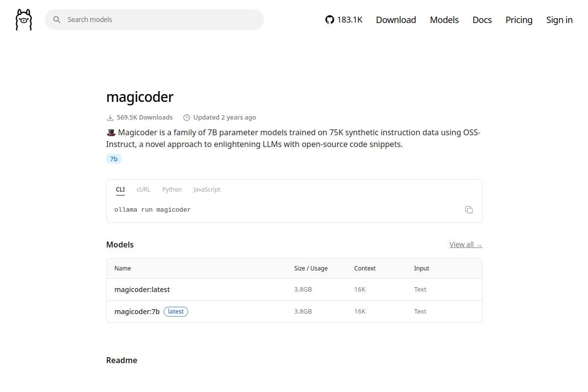Screen dimensions: 588x392
Task: Click the magicoder page title
Action: [140, 97]
